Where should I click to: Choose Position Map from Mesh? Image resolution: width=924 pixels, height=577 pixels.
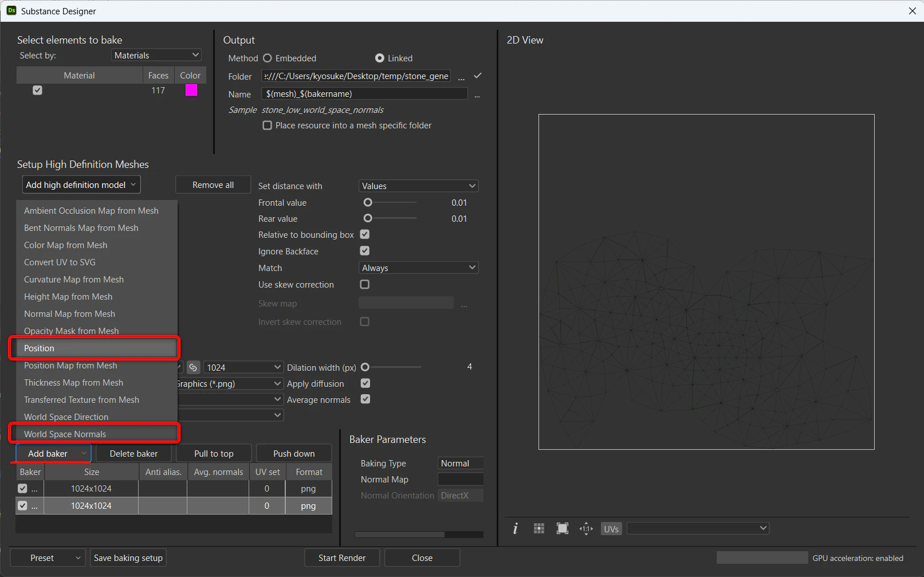[97, 366]
